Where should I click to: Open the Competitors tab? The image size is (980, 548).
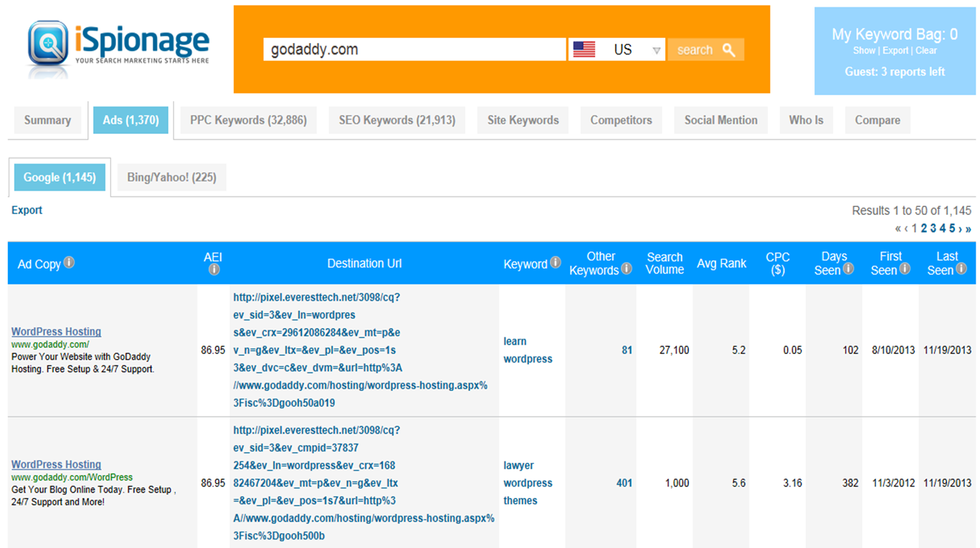pyautogui.click(x=621, y=120)
